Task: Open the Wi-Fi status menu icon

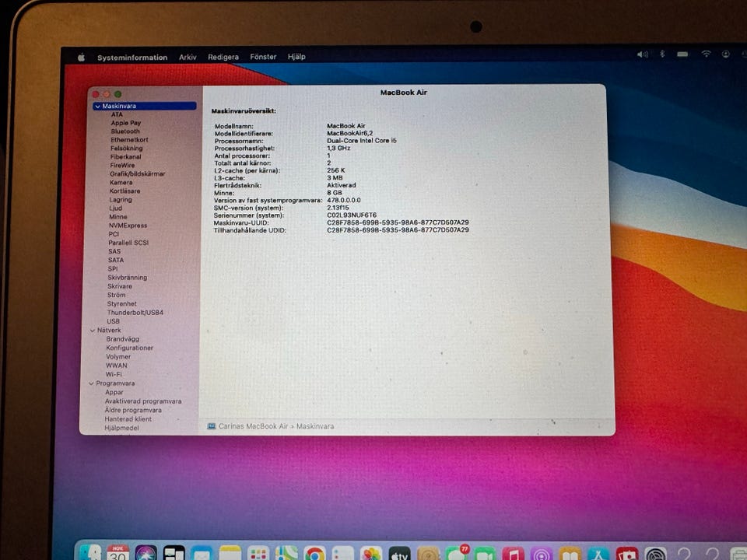Action: pyautogui.click(x=706, y=54)
